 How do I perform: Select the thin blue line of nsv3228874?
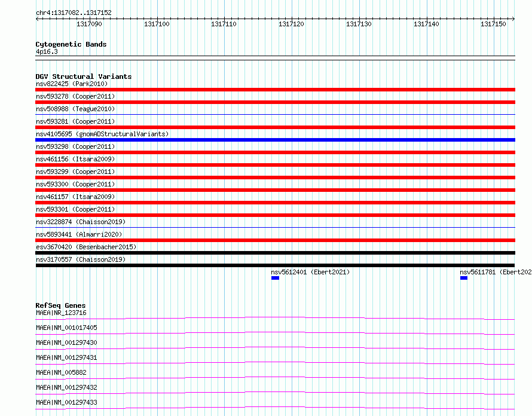point(275,227)
